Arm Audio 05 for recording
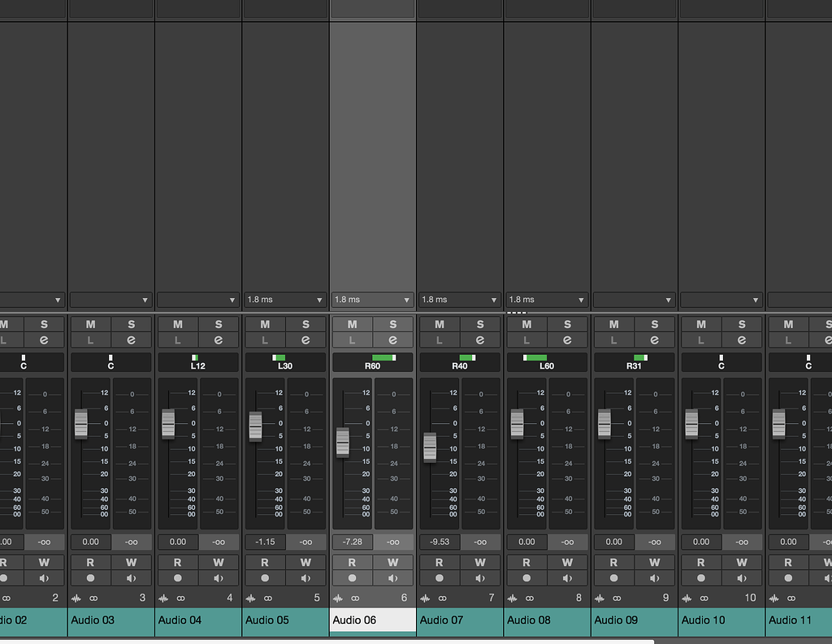This screenshot has width=832, height=644. click(x=265, y=577)
